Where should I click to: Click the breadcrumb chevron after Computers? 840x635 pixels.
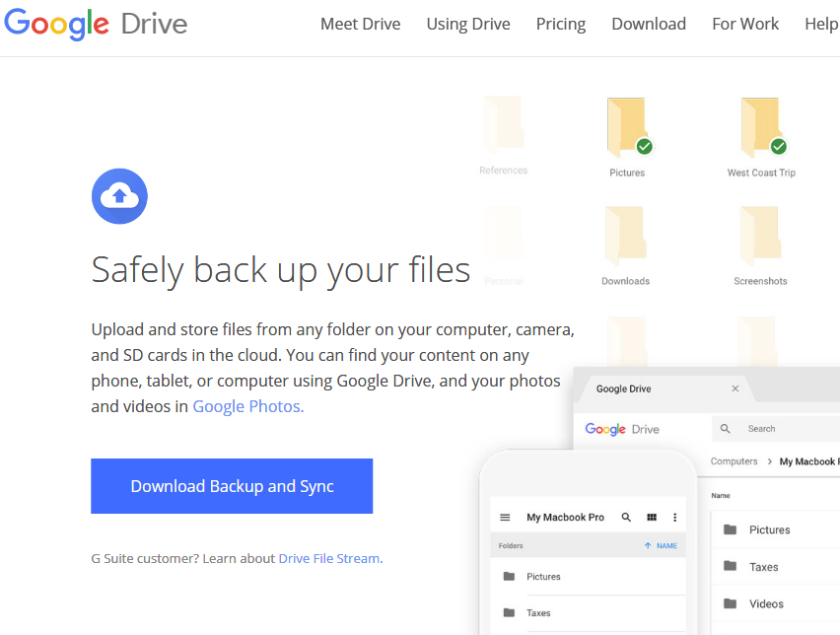tap(769, 461)
